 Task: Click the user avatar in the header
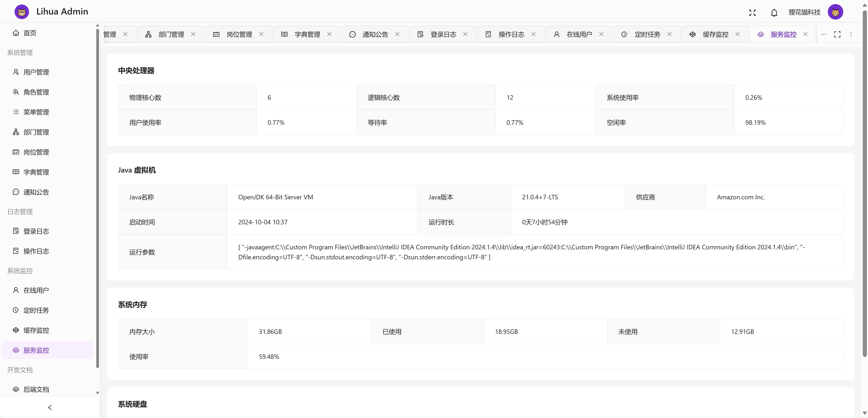point(835,12)
